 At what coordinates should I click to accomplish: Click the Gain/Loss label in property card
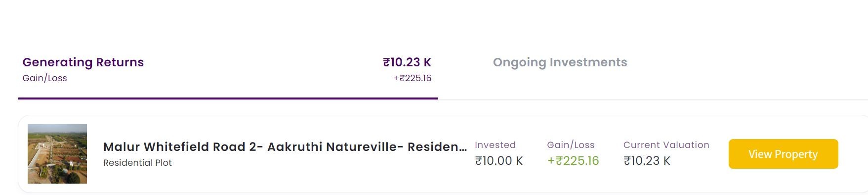tap(571, 145)
